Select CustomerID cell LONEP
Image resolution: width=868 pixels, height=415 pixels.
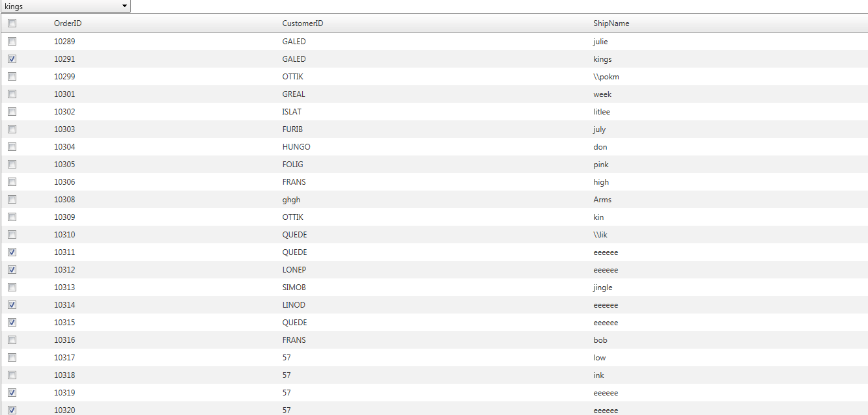click(x=294, y=270)
